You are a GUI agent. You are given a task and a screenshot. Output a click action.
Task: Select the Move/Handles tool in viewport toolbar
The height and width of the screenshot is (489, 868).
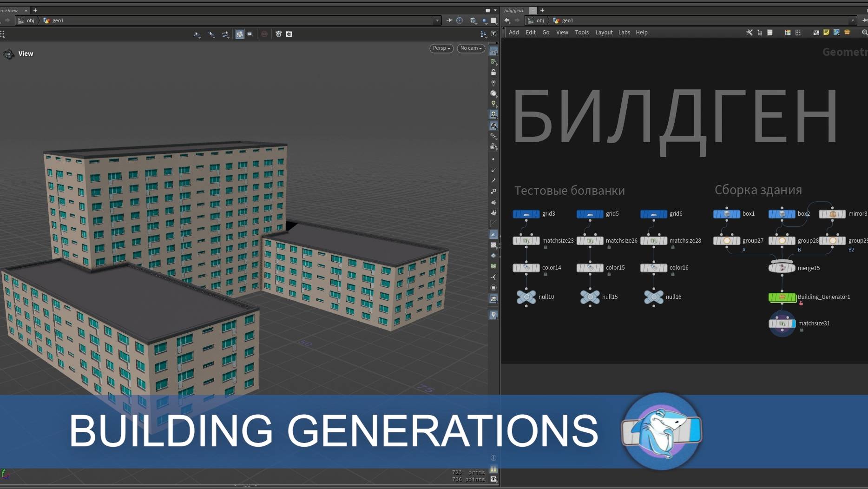pos(226,34)
